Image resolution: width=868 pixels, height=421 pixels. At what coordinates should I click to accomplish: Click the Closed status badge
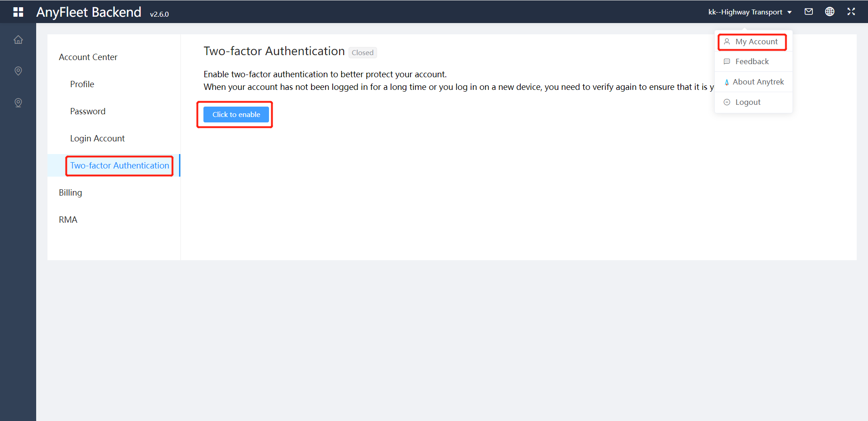363,52
